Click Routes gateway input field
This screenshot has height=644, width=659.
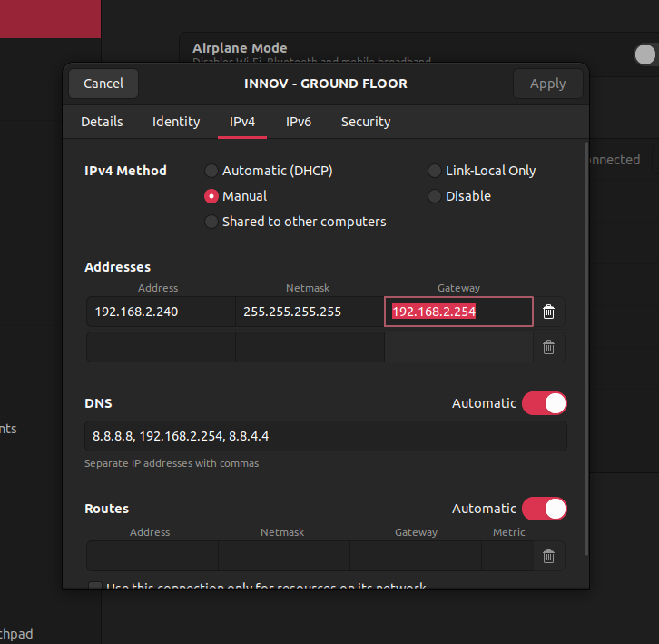point(416,556)
